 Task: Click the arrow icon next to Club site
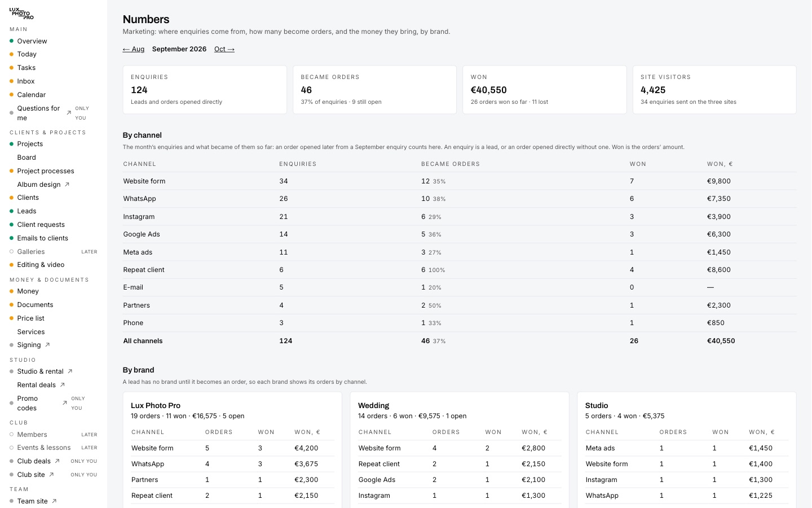(51, 475)
